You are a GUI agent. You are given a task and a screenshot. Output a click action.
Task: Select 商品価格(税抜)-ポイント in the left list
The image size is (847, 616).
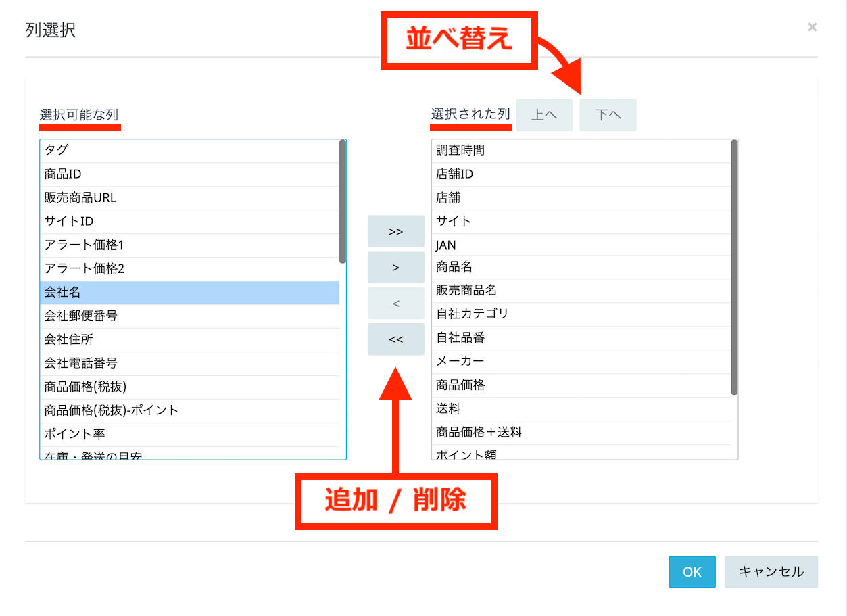tap(189, 410)
